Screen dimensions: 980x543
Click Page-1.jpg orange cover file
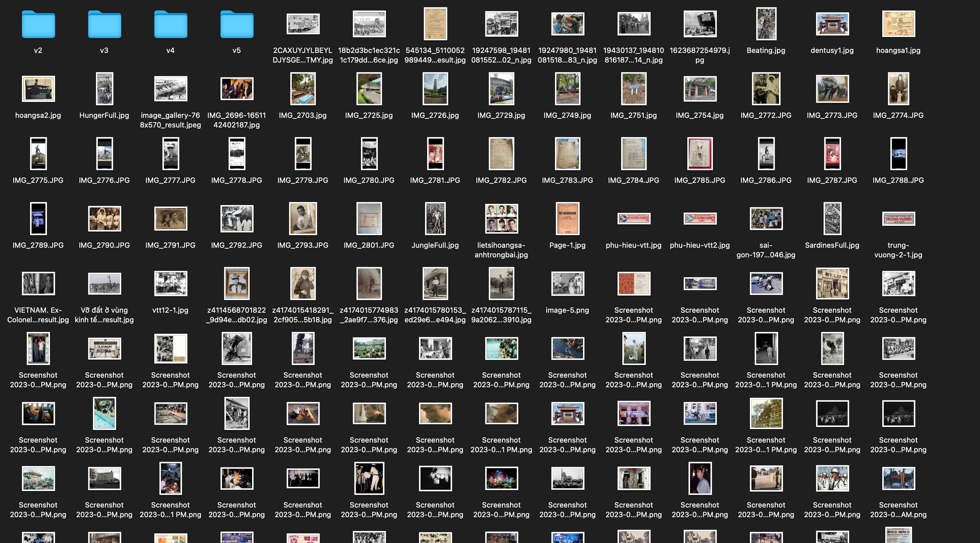tap(567, 219)
